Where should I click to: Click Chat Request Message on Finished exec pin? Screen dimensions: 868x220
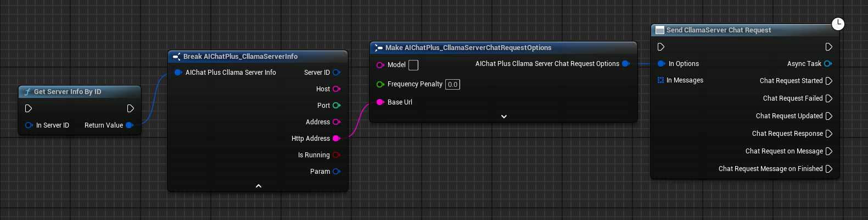click(829, 169)
